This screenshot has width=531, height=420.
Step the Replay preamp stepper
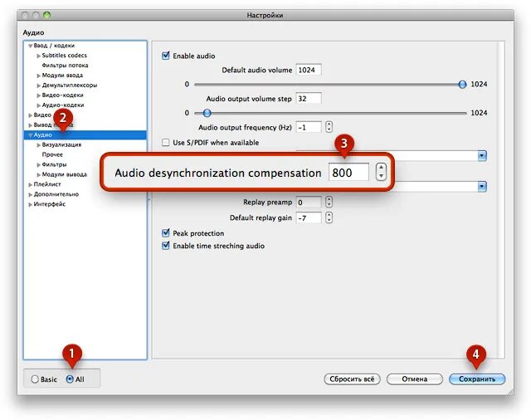pos(329,202)
